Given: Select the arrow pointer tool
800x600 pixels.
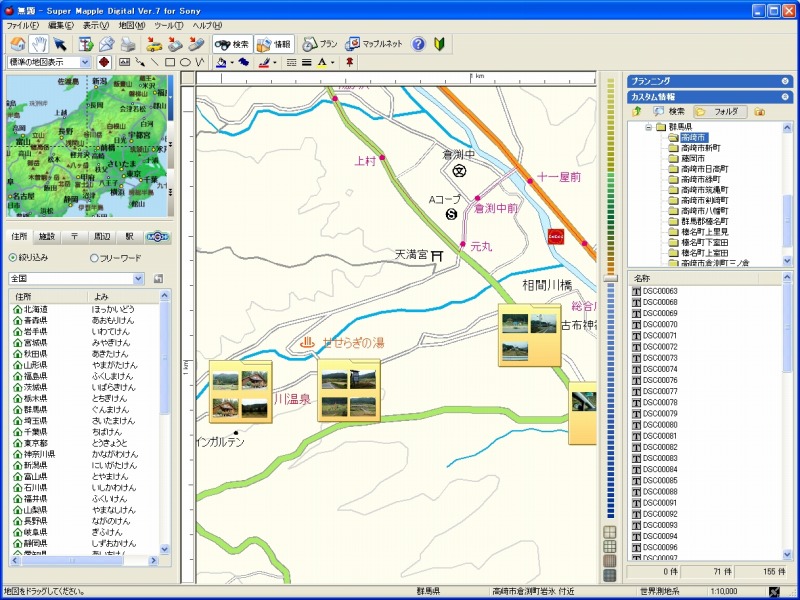Looking at the screenshot, I should [x=60, y=44].
